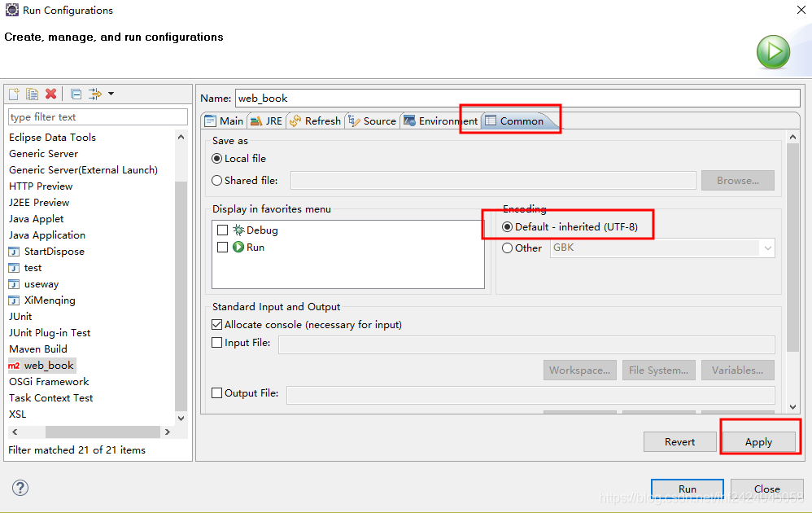Delete selected configuration with red X

pos(50,94)
